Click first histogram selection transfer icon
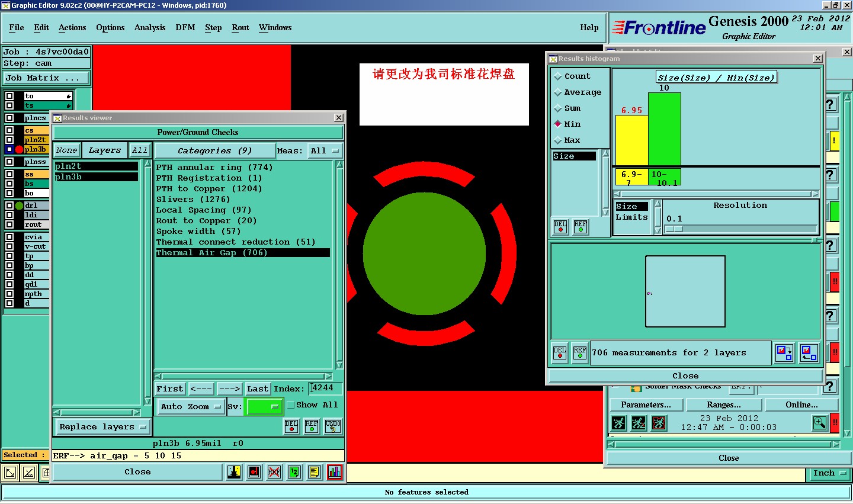 pyautogui.click(x=784, y=353)
